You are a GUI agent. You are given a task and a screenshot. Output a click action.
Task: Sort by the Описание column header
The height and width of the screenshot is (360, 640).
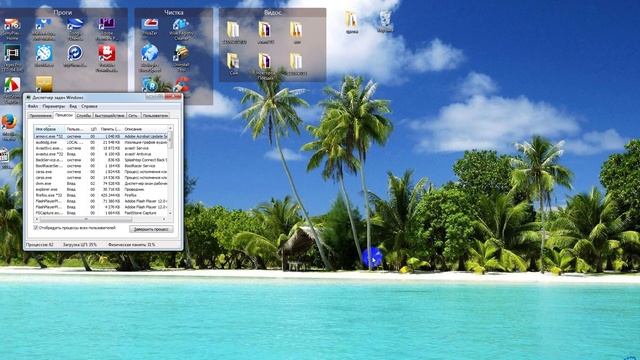point(145,129)
